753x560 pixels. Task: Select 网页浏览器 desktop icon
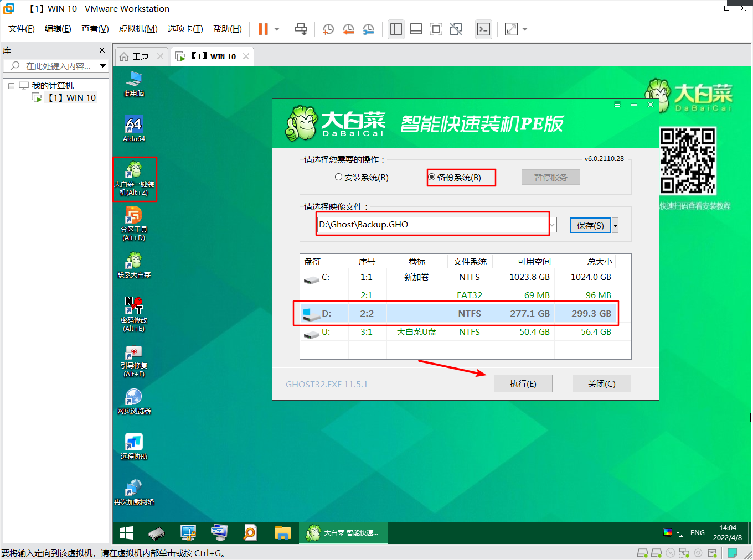(134, 401)
